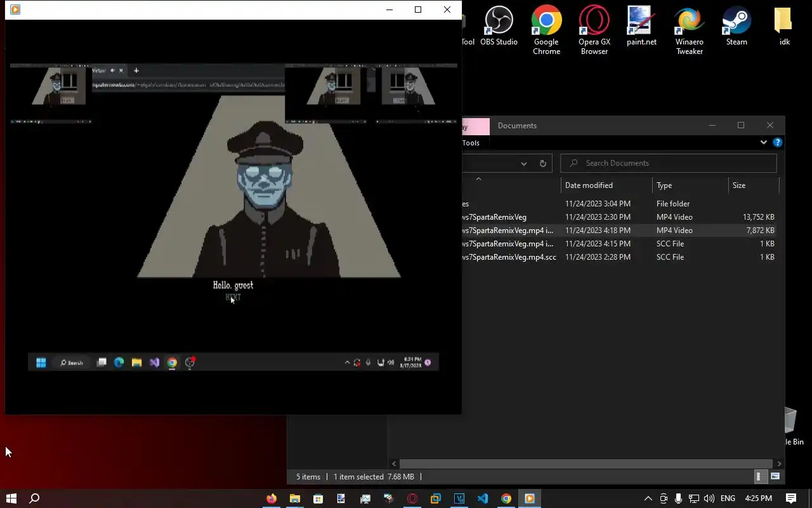Viewport: 812px width, 508px height.
Task: Open the help icon in Documents window
Action: (x=777, y=143)
